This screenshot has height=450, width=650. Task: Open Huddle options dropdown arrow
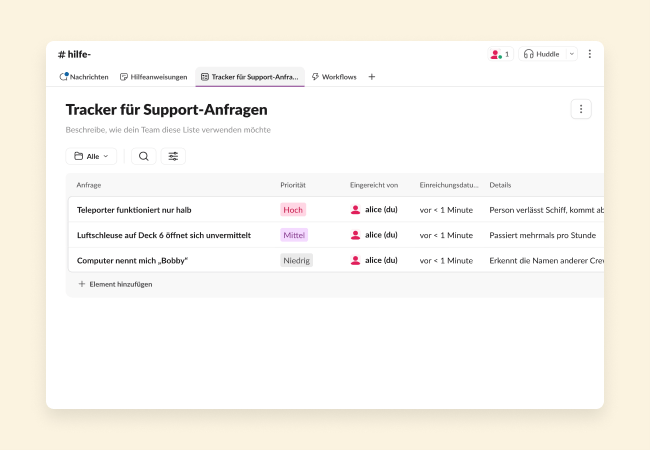(572, 54)
